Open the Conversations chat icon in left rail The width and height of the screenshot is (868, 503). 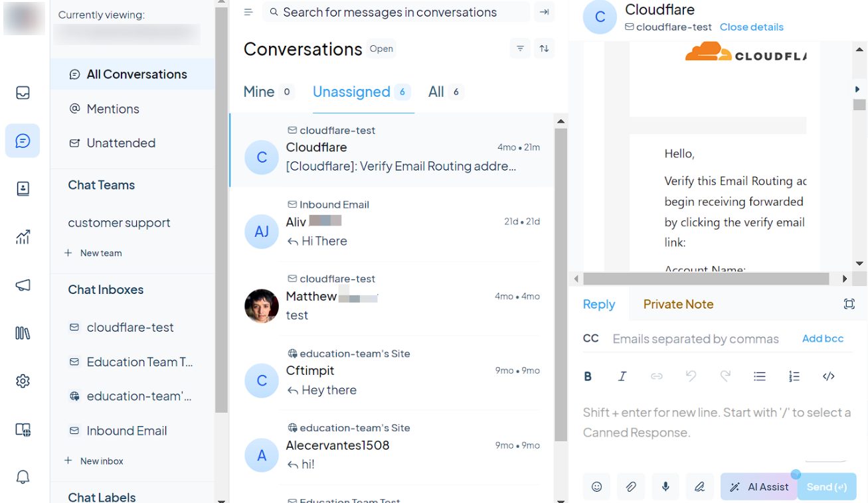coord(23,141)
